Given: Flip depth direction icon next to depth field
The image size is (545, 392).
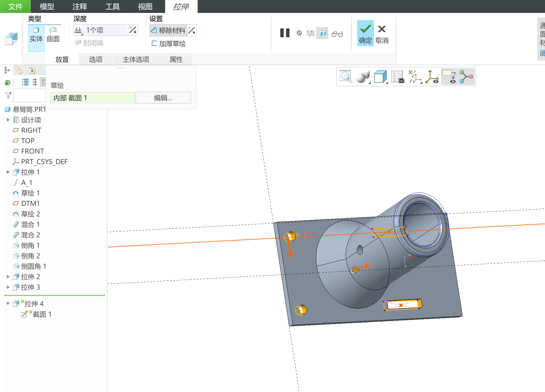Looking at the screenshot, I should pyautogui.click(x=133, y=30).
